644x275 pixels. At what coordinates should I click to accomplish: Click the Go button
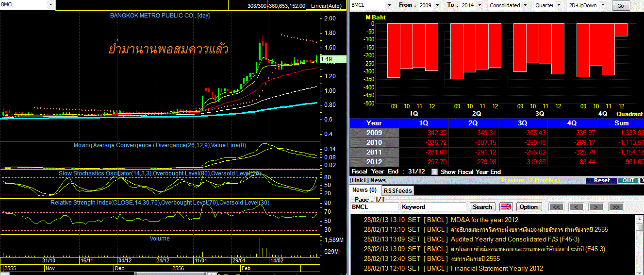coord(621,6)
